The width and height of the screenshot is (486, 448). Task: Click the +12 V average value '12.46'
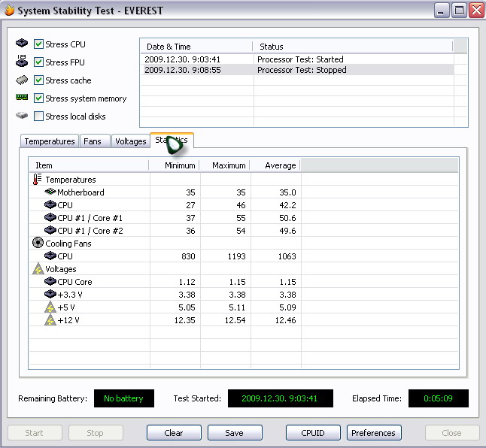coord(285,320)
